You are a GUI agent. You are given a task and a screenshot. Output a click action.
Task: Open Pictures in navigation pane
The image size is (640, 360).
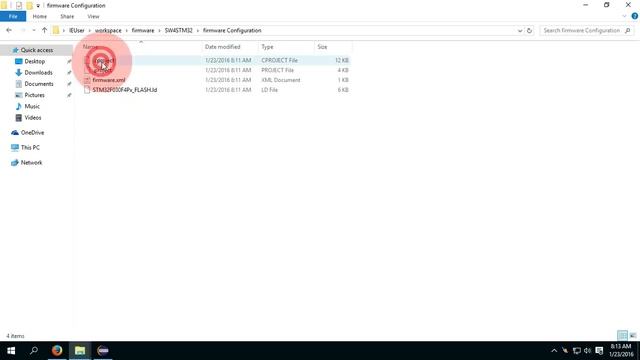(x=34, y=95)
